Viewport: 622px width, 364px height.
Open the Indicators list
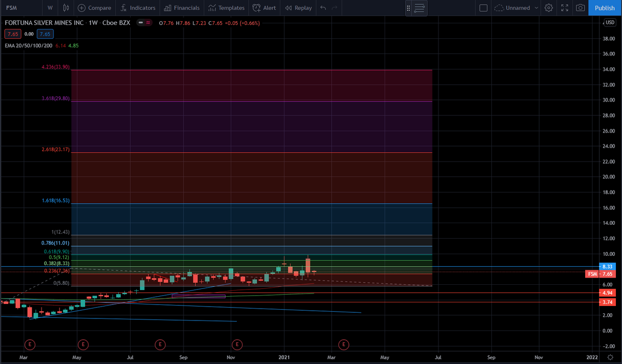coord(137,8)
